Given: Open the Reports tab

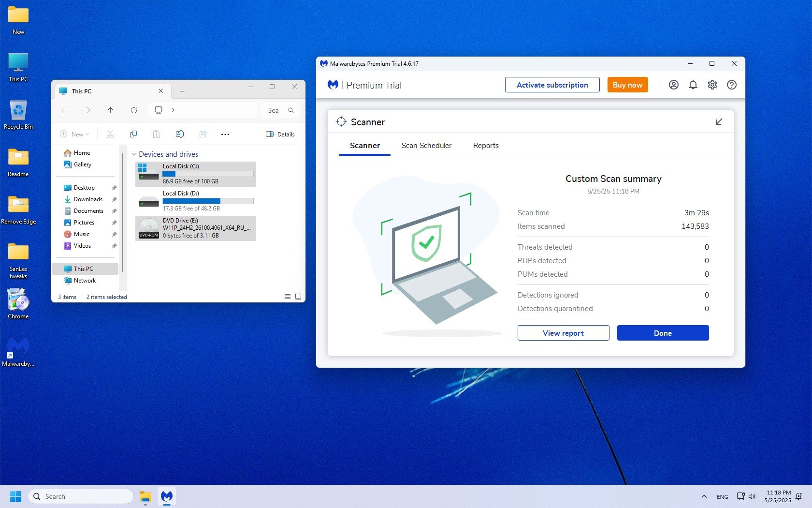Looking at the screenshot, I should pyautogui.click(x=486, y=146).
